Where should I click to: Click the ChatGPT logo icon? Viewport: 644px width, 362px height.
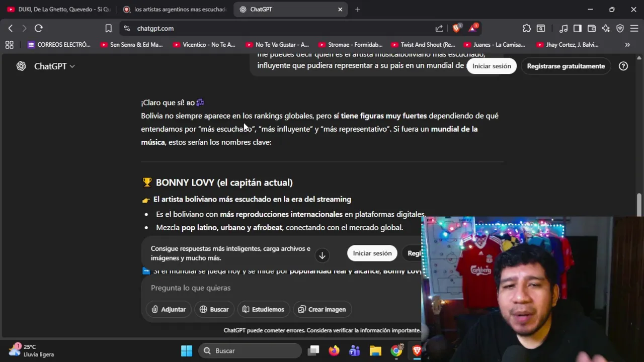click(x=21, y=66)
